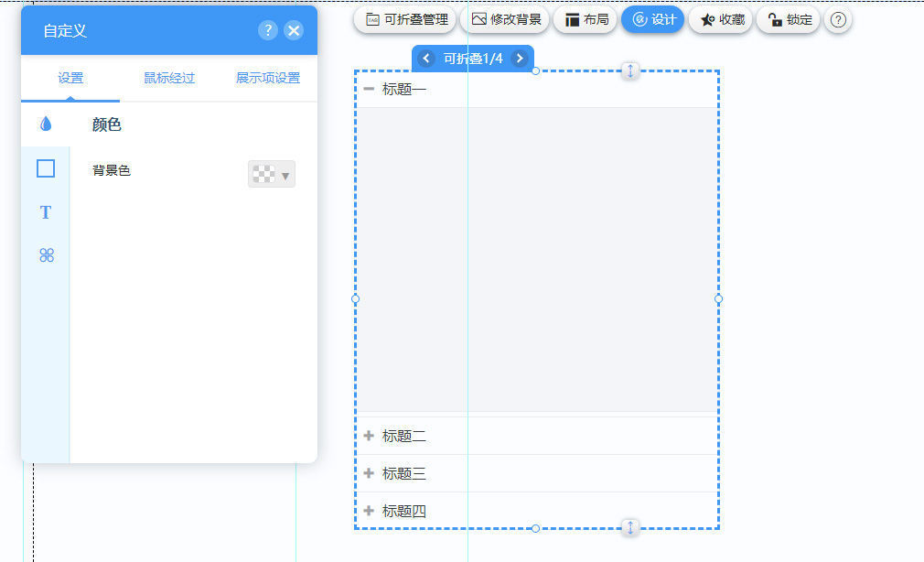
Task: Open the text T icon settings
Action: 46,212
